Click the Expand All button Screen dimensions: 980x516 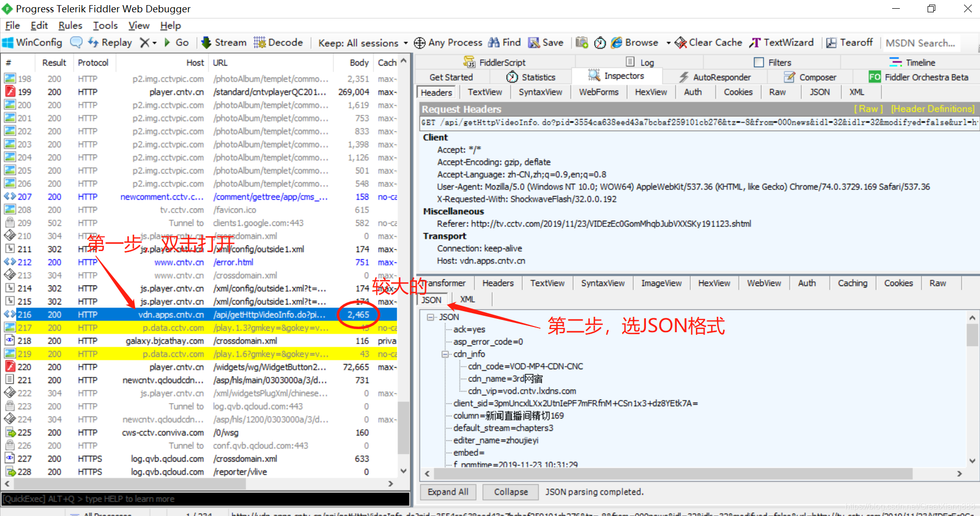pos(448,492)
